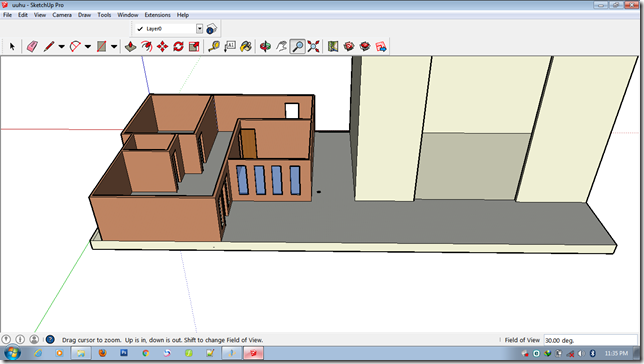Open the Camera menu
Image resolution: width=644 pixels, height=364 pixels.
click(x=62, y=15)
